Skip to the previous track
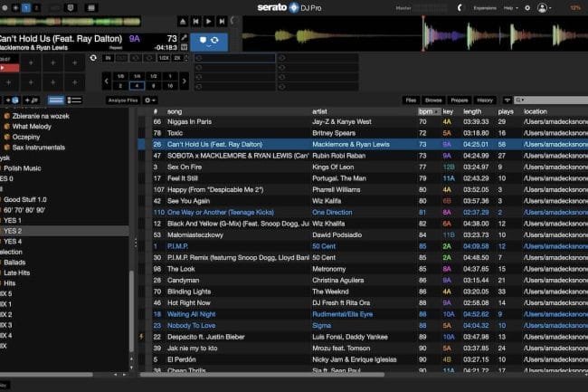The width and height of the screenshot is (588, 392). 195,22
